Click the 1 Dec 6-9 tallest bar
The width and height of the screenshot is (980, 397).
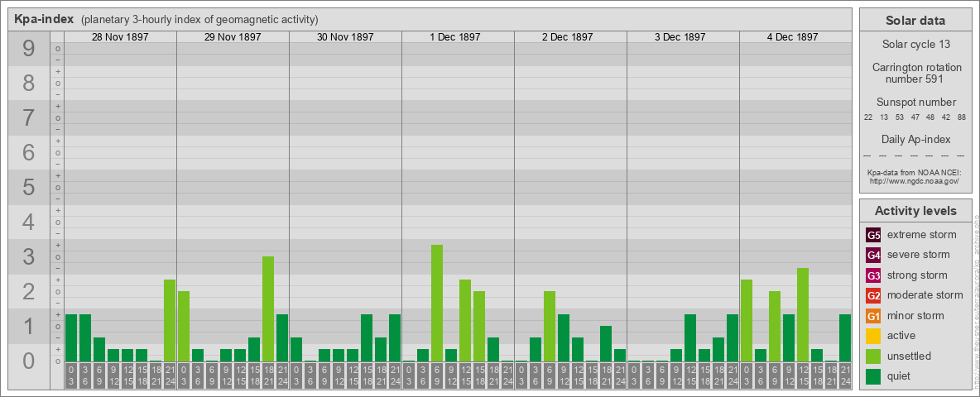437,304
